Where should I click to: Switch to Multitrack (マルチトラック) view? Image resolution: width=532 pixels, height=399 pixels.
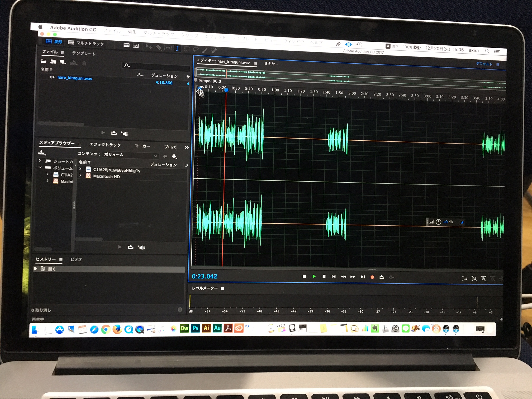86,43
